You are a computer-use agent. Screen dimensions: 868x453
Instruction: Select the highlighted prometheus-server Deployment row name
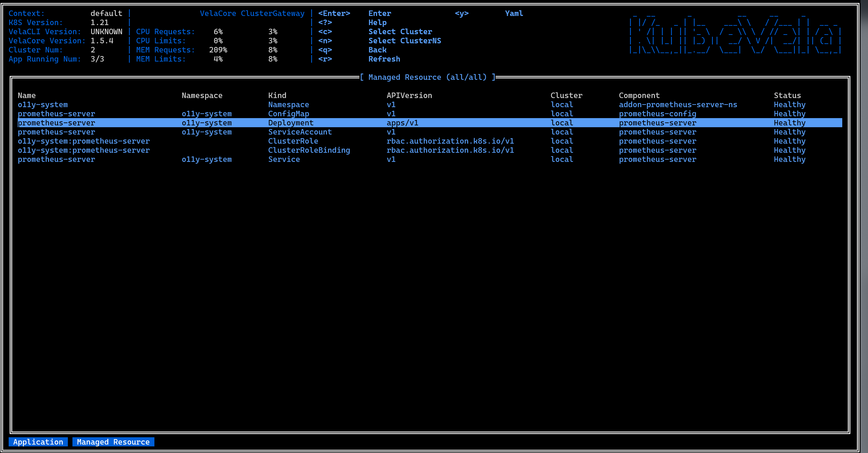coord(56,123)
